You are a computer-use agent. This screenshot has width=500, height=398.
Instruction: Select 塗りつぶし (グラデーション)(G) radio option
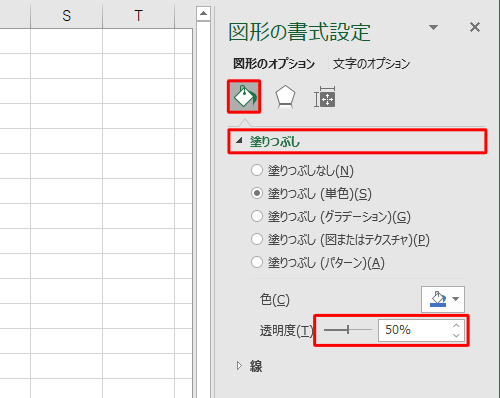coord(257,216)
